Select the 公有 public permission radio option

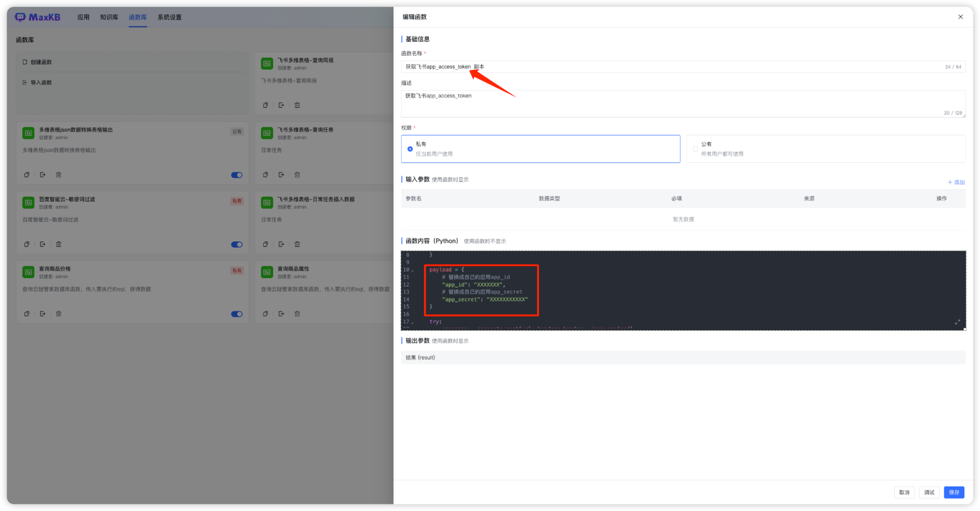coord(695,149)
